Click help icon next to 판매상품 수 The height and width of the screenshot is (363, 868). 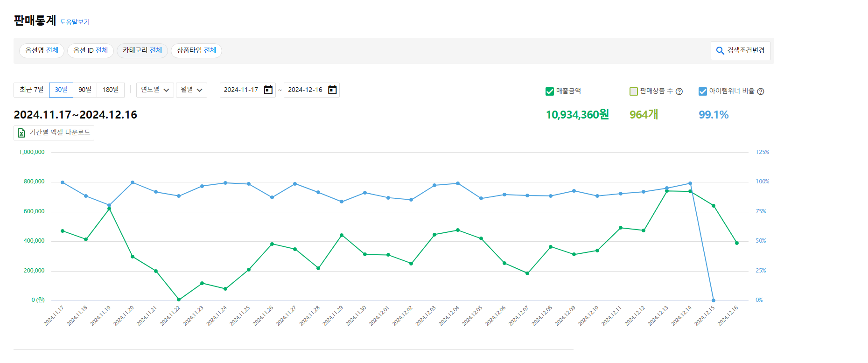(x=679, y=91)
